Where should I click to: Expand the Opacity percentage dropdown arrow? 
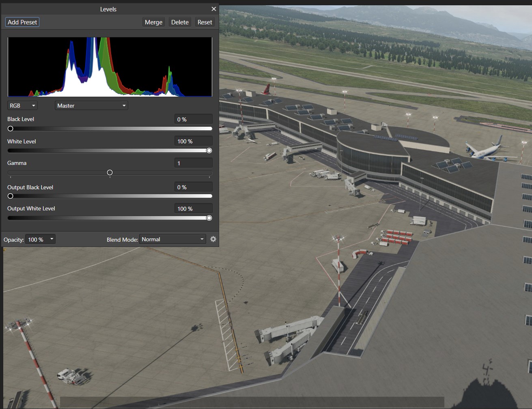pos(52,239)
